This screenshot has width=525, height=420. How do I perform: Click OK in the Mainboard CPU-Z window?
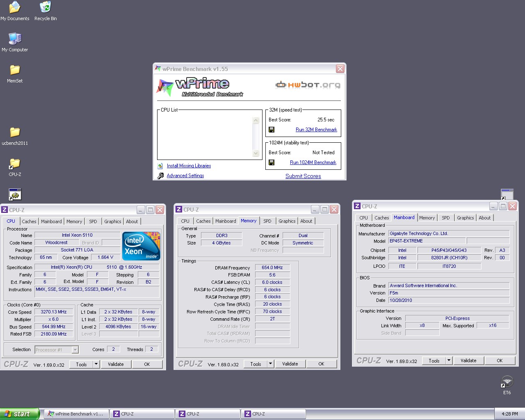pos(500,361)
